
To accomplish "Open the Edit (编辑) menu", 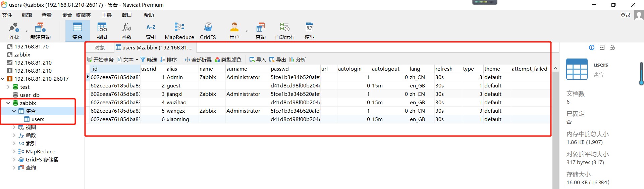I will coord(27,15).
